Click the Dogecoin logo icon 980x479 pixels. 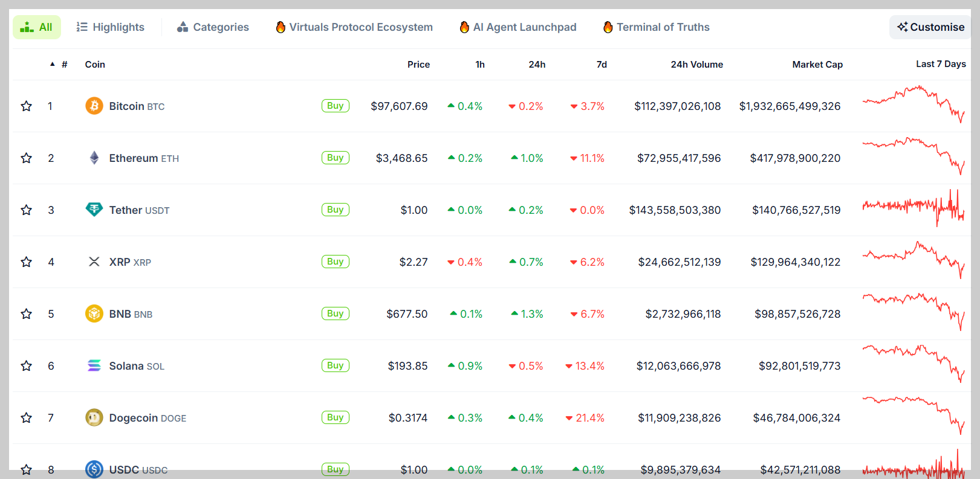point(94,418)
